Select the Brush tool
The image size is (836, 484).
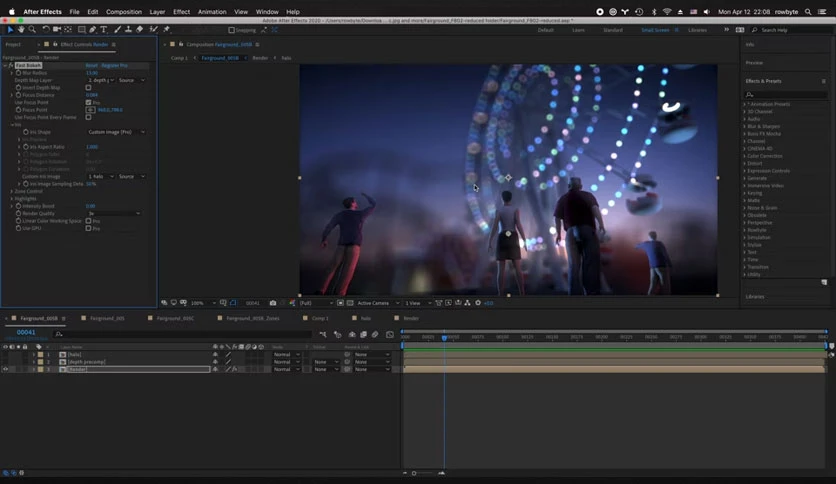tap(117, 30)
